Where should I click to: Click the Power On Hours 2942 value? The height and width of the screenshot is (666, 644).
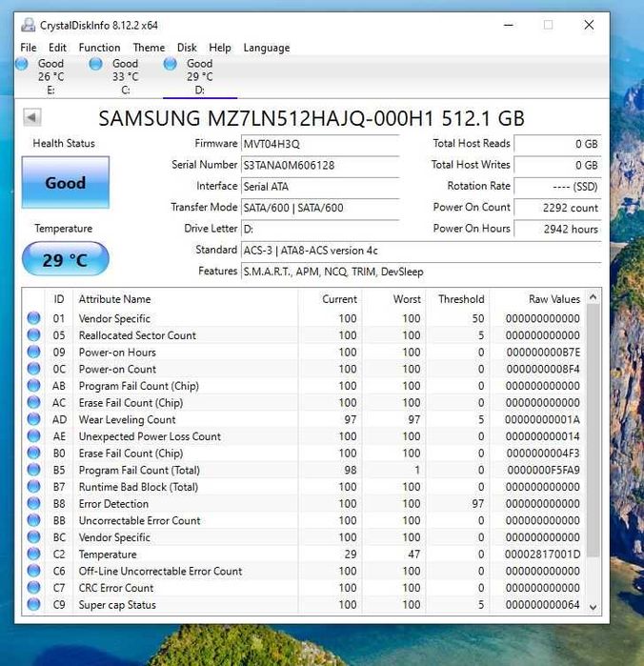coord(557,229)
